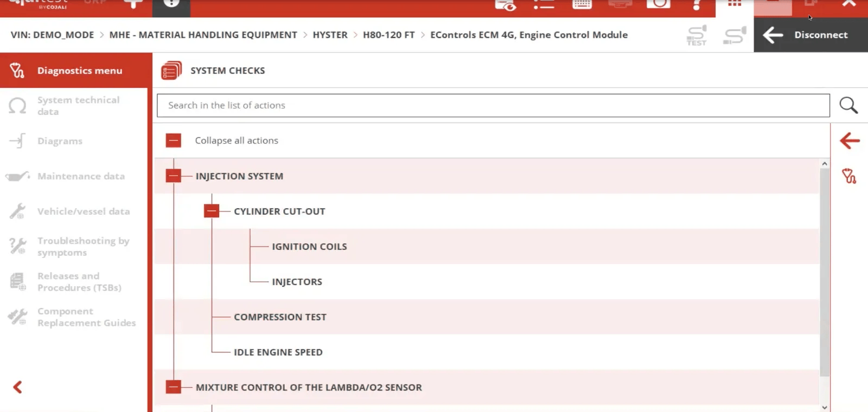The image size is (868, 412).
Task: Click the apps grid icon in top bar
Action: 735,4
